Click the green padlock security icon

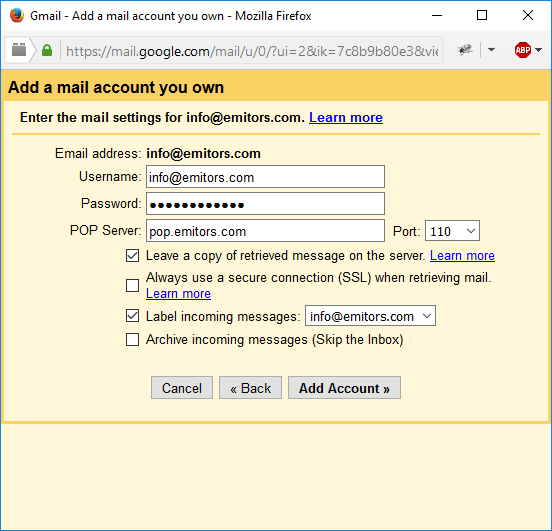(47, 50)
